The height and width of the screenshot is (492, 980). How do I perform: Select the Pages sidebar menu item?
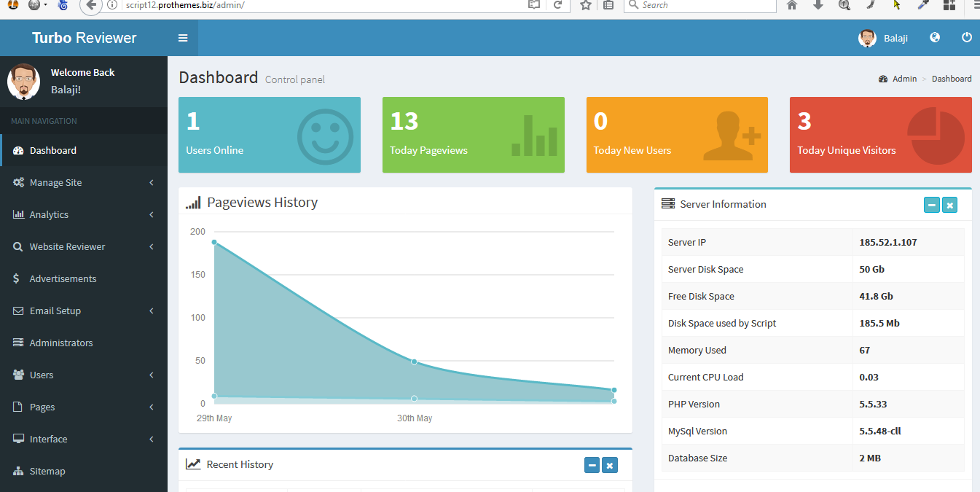[40, 407]
